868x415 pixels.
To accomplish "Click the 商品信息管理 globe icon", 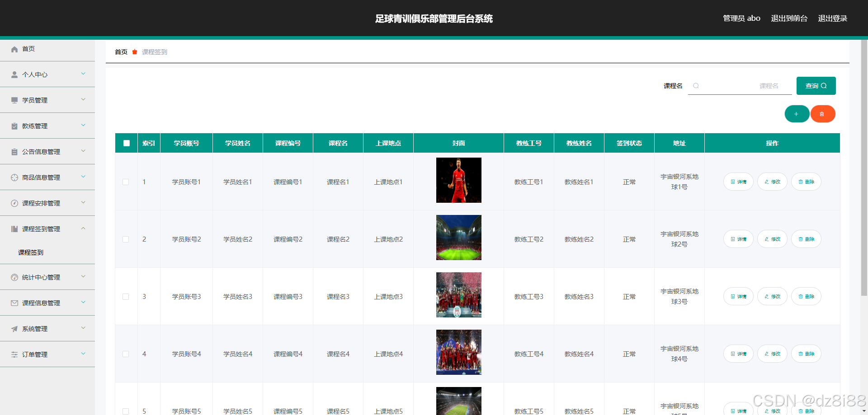I will coord(14,177).
